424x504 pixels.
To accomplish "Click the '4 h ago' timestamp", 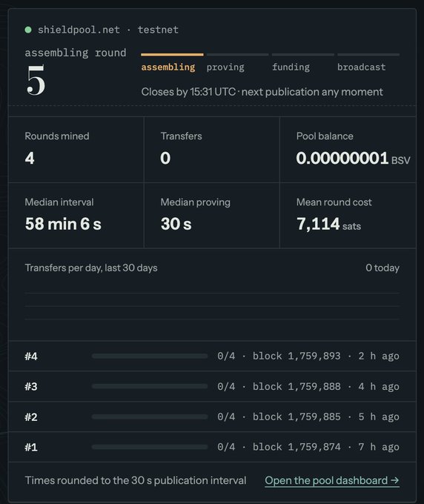I will tap(379, 386).
